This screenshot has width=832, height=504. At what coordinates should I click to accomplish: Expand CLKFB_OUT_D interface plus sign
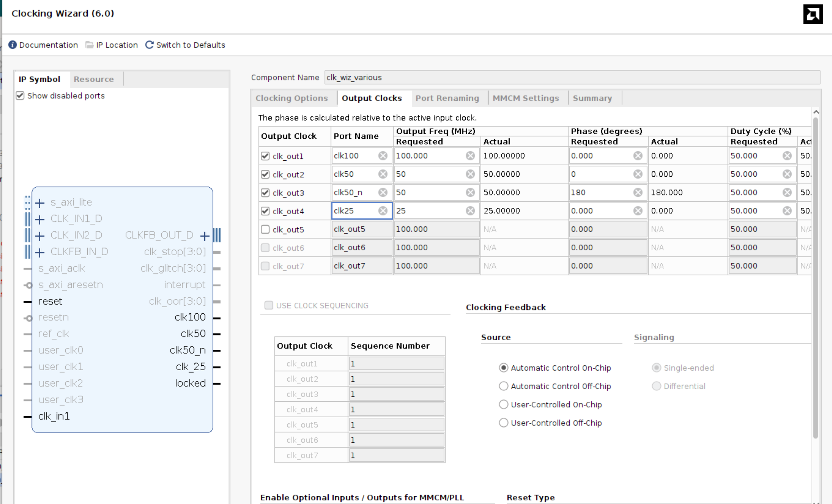(x=205, y=236)
